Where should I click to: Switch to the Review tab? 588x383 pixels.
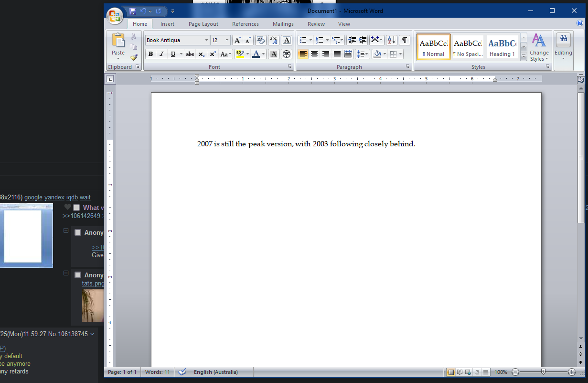coord(316,24)
